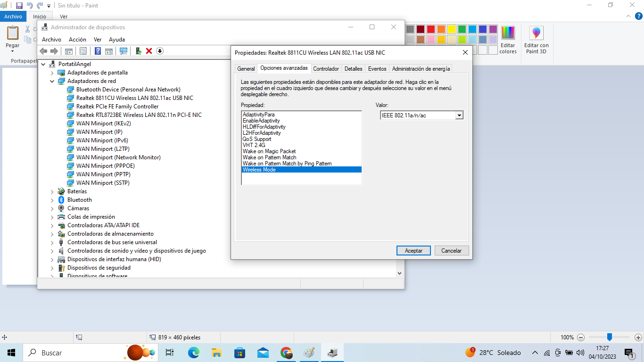Pick yellow color swatch in Paint palette

pos(451,29)
